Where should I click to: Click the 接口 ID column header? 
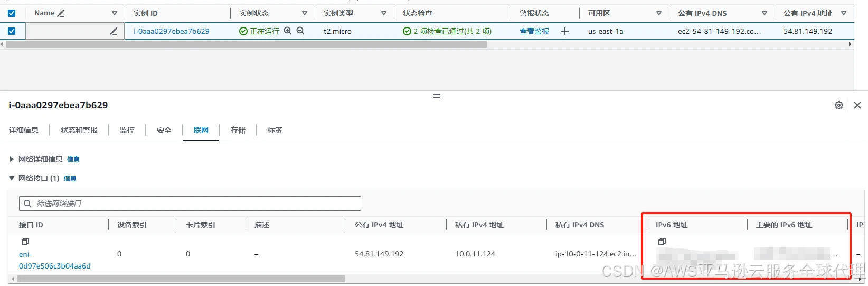tap(31, 225)
